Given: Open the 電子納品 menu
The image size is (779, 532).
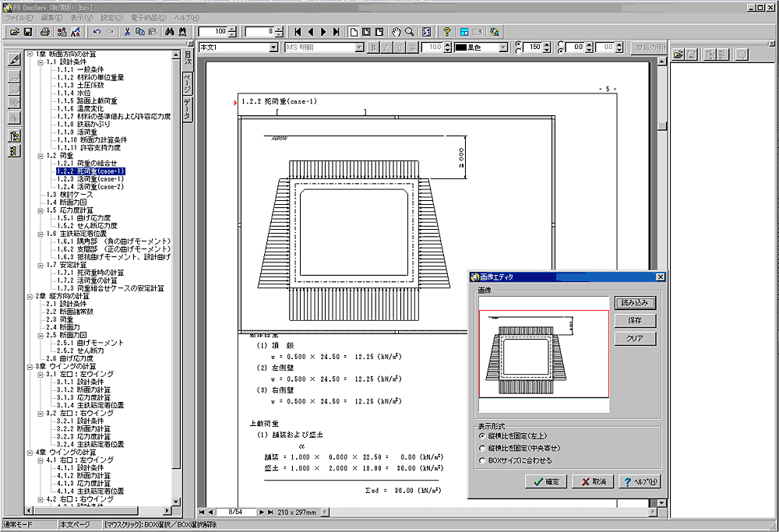Looking at the screenshot, I should tap(150, 16).
